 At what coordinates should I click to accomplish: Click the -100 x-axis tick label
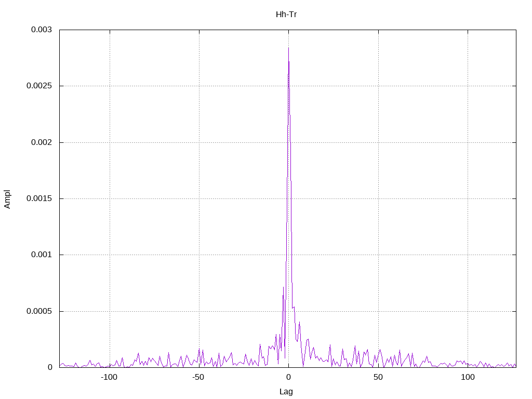[109, 377]
